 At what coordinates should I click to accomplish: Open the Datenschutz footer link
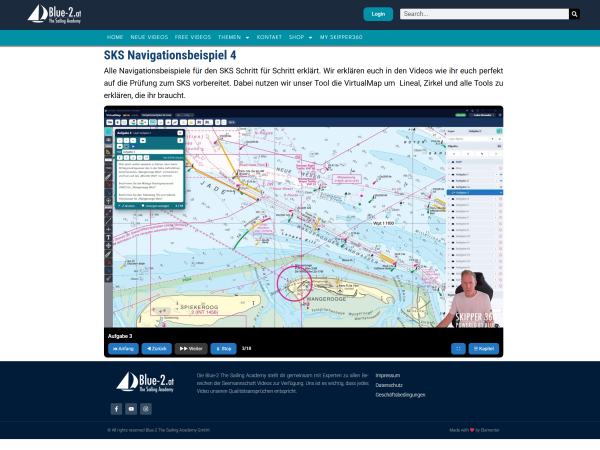tap(389, 385)
